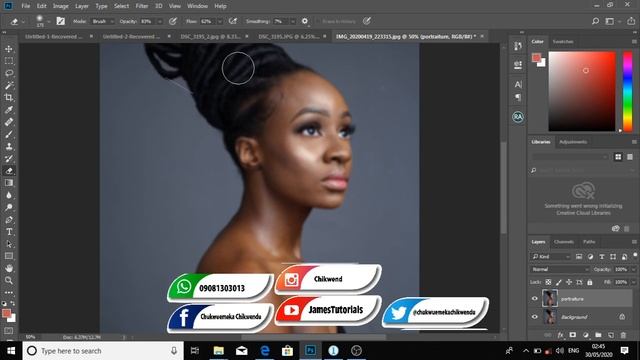Switch to the Paths tab
This screenshot has height=360, width=640.
589,242
